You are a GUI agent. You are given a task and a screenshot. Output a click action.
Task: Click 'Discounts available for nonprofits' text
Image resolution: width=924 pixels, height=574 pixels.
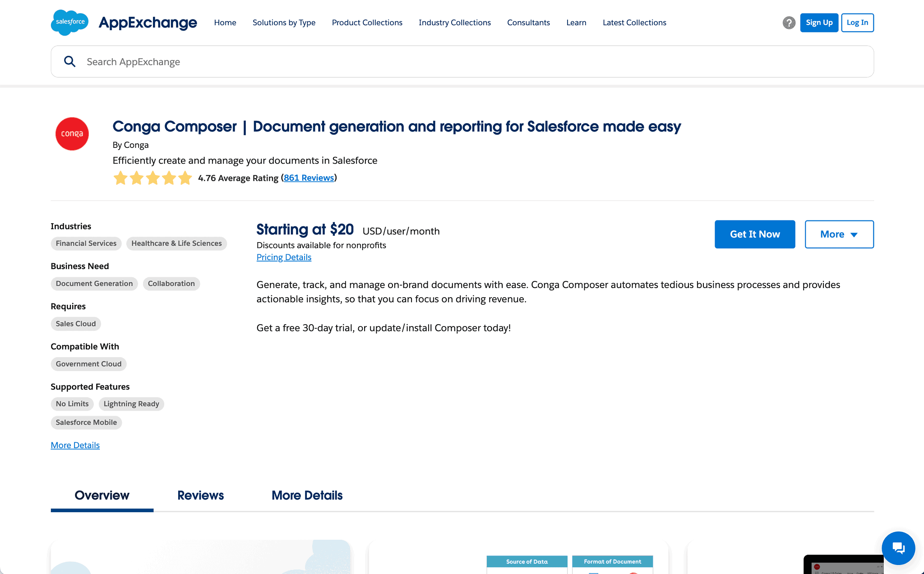pos(321,245)
